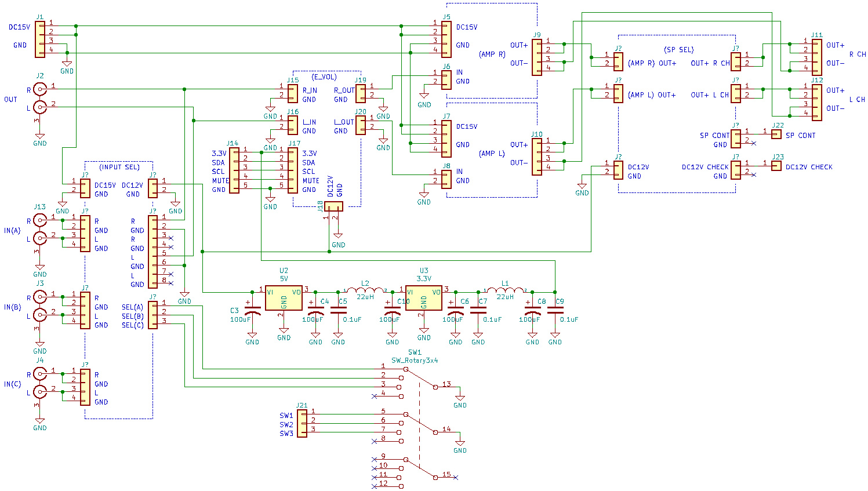Select the J18 DC12V connector
Screen dimensions: 868x491
333,206
